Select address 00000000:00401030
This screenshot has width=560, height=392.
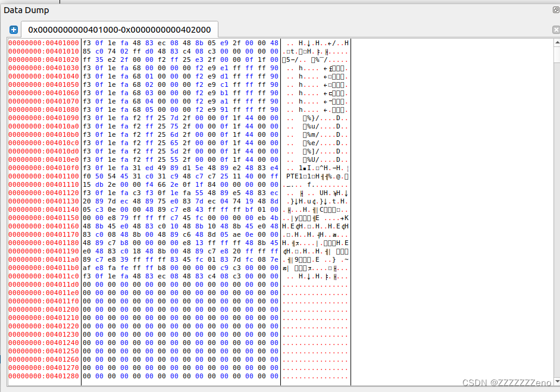(x=43, y=68)
